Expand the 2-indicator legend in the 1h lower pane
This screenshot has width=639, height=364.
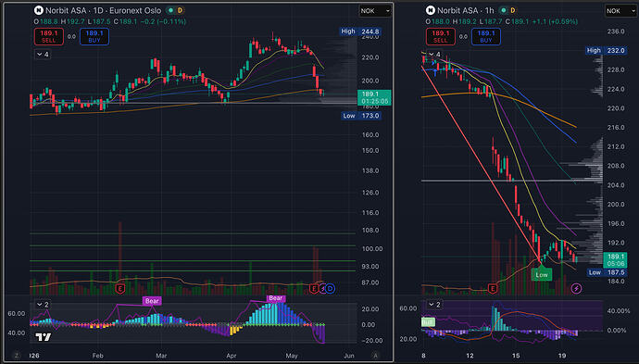pos(434,305)
